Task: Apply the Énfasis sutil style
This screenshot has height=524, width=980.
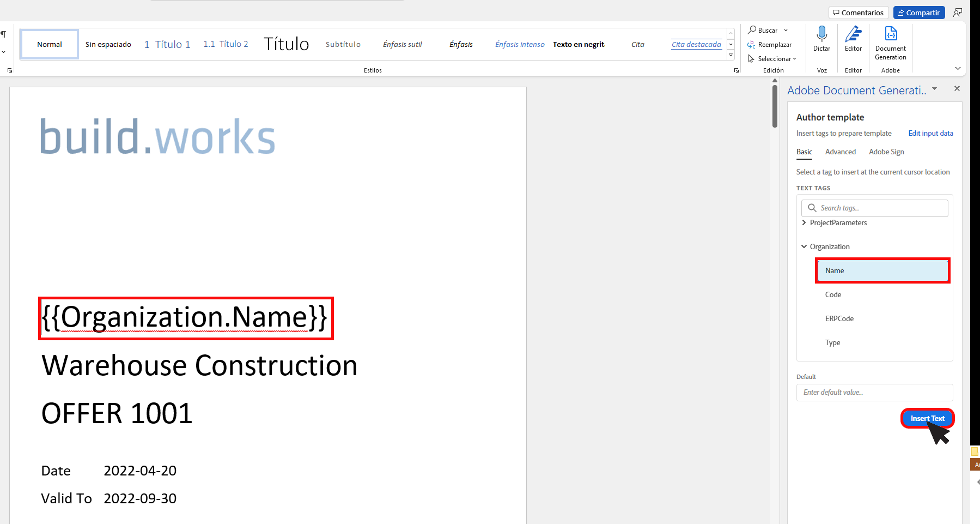Action: click(403, 44)
